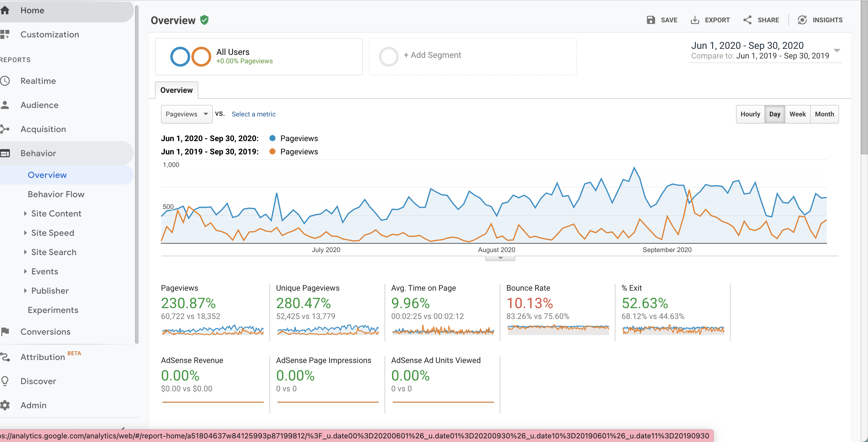Click the Select a metric link
This screenshot has height=442, width=868.
[253, 114]
